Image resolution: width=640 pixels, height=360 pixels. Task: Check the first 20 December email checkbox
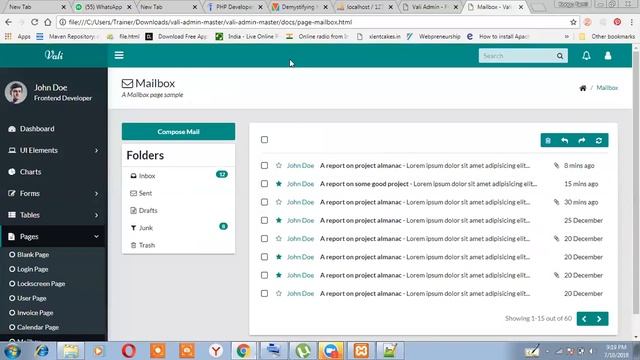(264, 238)
